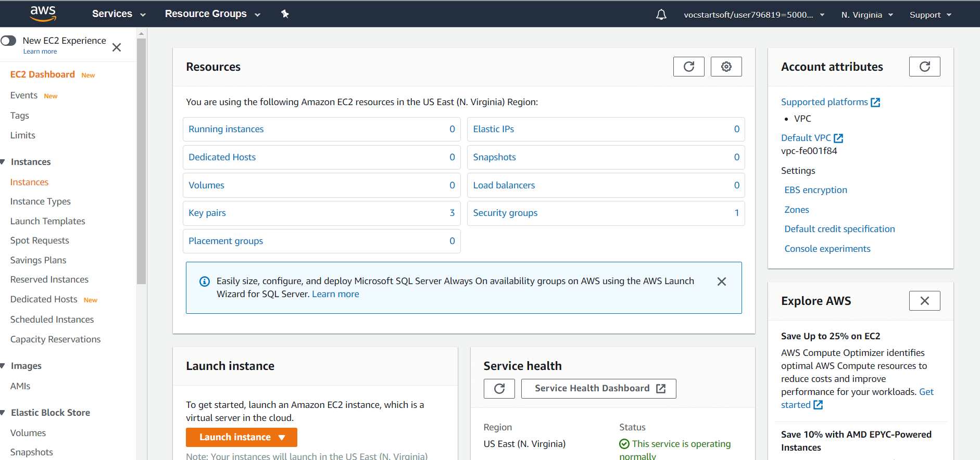Open Spot Requests in sidebar
980x460 pixels.
click(x=40, y=240)
